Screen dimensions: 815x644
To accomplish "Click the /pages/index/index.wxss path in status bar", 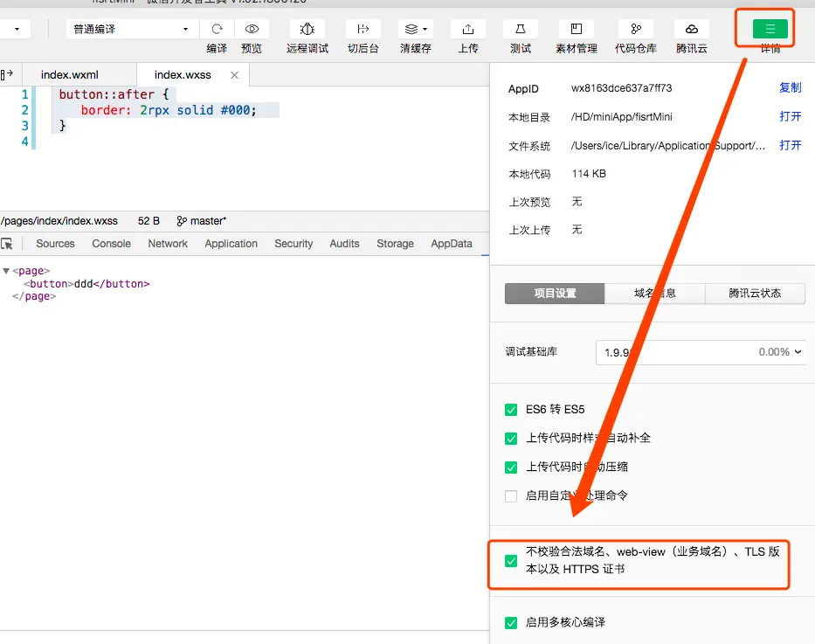I will point(59,221).
